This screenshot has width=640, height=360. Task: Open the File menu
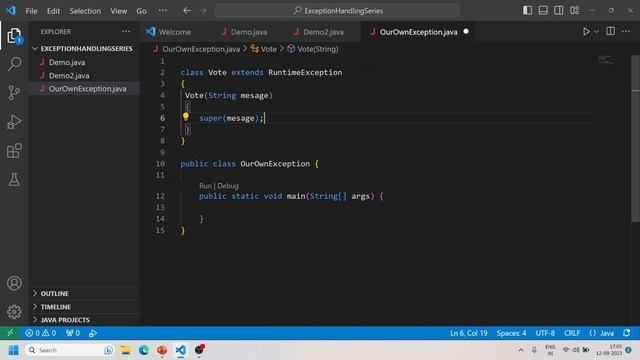(x=31, y=11)
